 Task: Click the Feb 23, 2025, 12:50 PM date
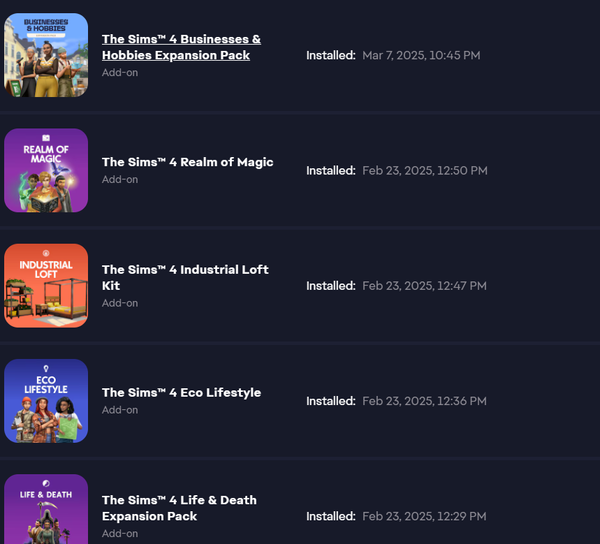point(425,170)
